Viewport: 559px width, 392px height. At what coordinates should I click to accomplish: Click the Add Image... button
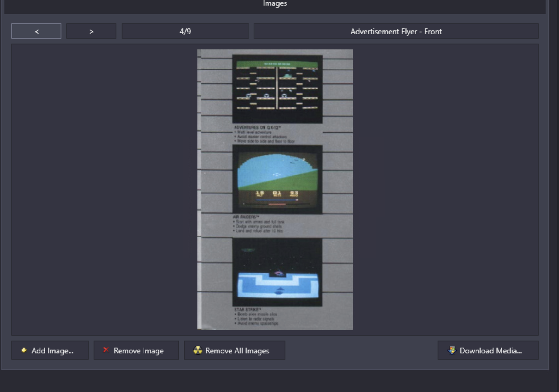pos(50,350)
